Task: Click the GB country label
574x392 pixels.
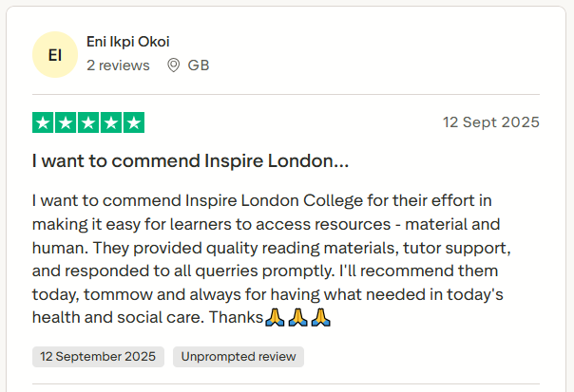Action: coord(199,65)
